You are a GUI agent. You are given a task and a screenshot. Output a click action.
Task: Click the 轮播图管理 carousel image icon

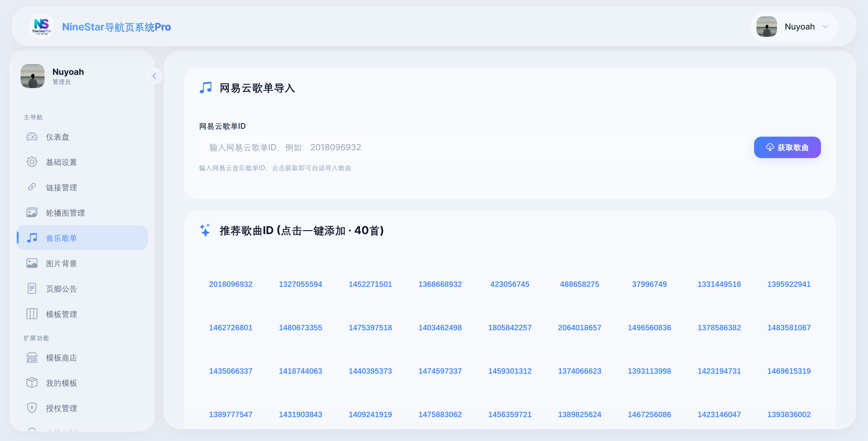coord(32,213)
